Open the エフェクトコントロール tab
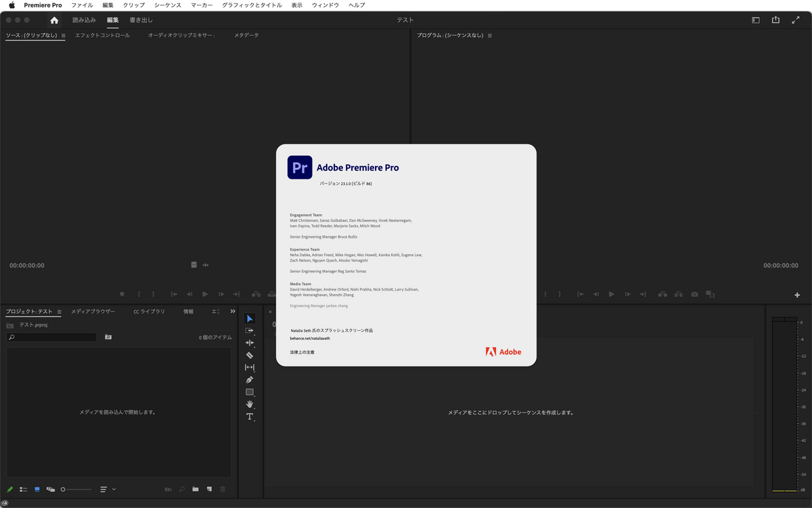This screenshot has width=812, height=508. [x=102, y=35]
